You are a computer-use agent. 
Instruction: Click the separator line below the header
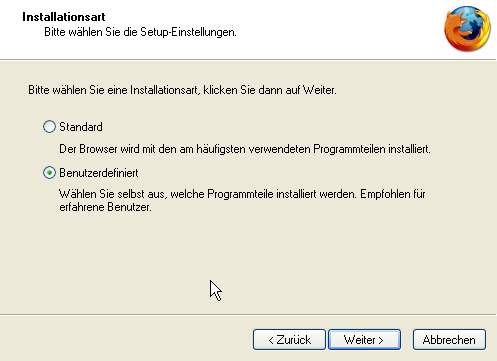tap(248, 60)
